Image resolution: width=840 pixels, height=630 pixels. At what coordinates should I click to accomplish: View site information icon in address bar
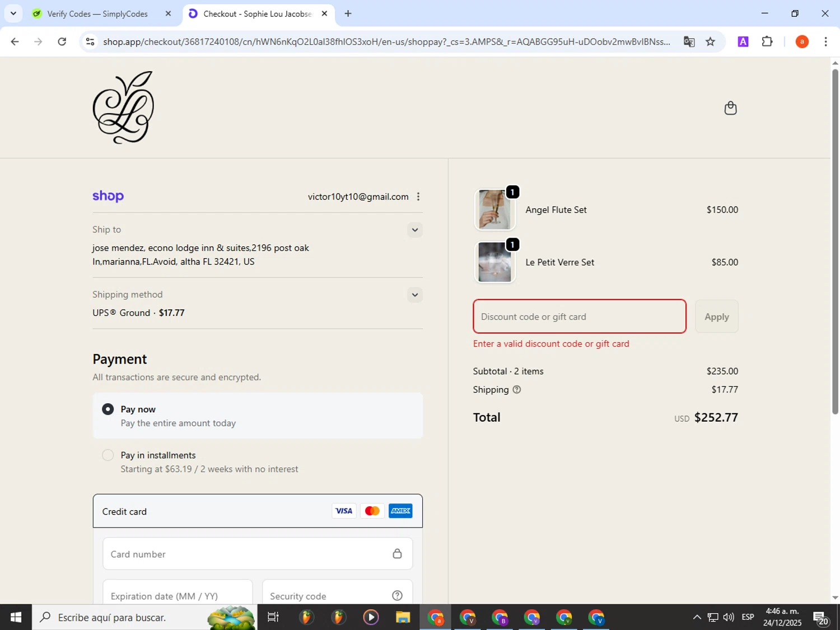coord(90,41)
